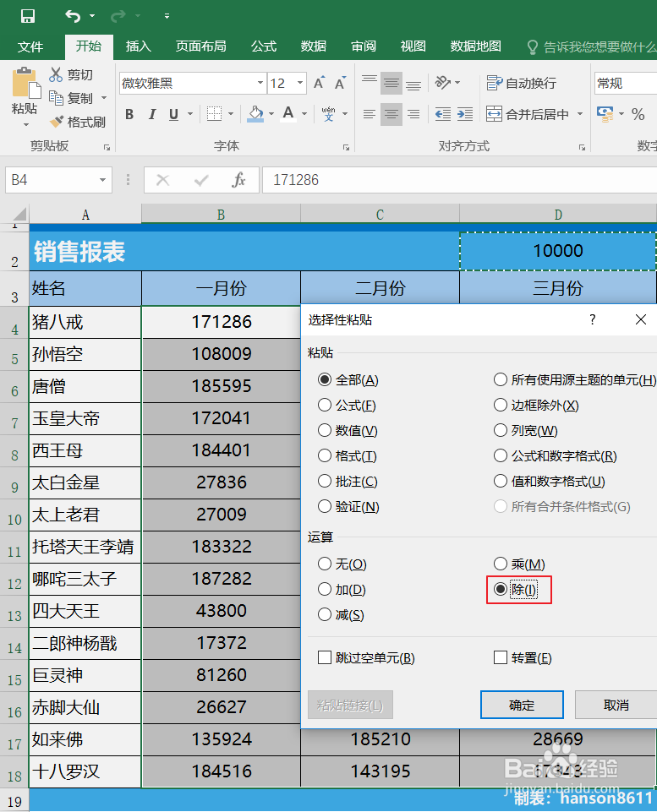Screen dimensions: 657x812
Task: Select the 列宽(W) paste option
Action: click(x=525, y=430)
